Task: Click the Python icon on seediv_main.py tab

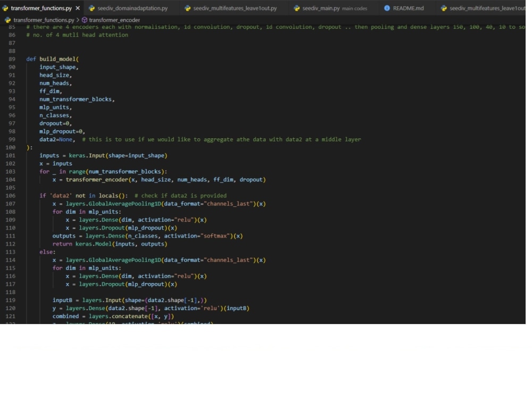Action: click(296, 8)
